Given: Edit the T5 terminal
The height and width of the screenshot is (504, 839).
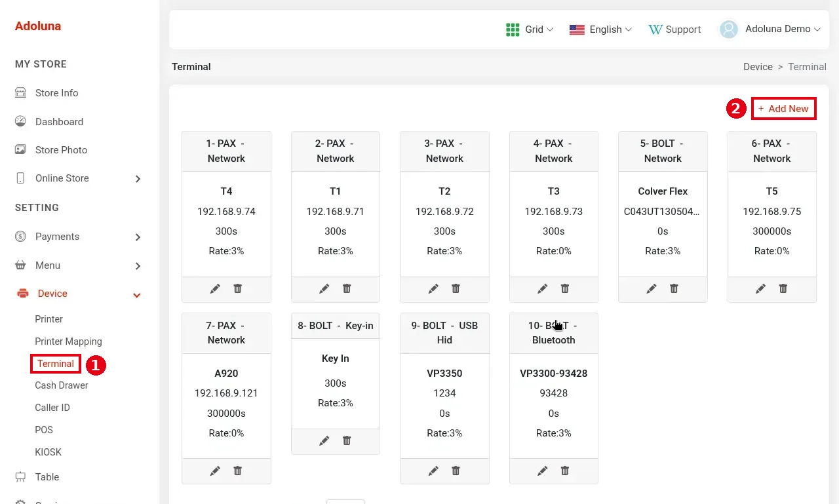Looking at the screenshot, I should (760, 288).
